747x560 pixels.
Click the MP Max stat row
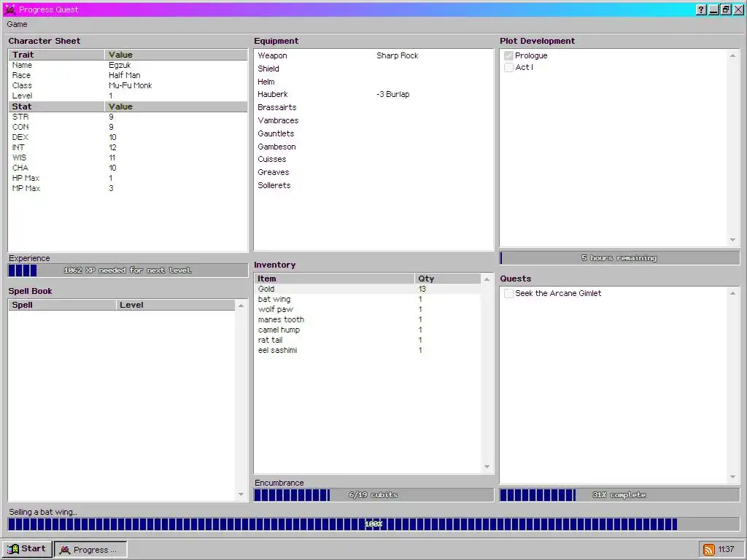tap(128, 189)
